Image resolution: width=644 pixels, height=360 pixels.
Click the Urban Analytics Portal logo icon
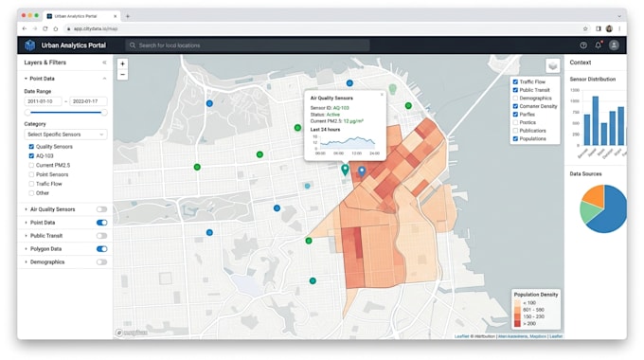[29, 45]
